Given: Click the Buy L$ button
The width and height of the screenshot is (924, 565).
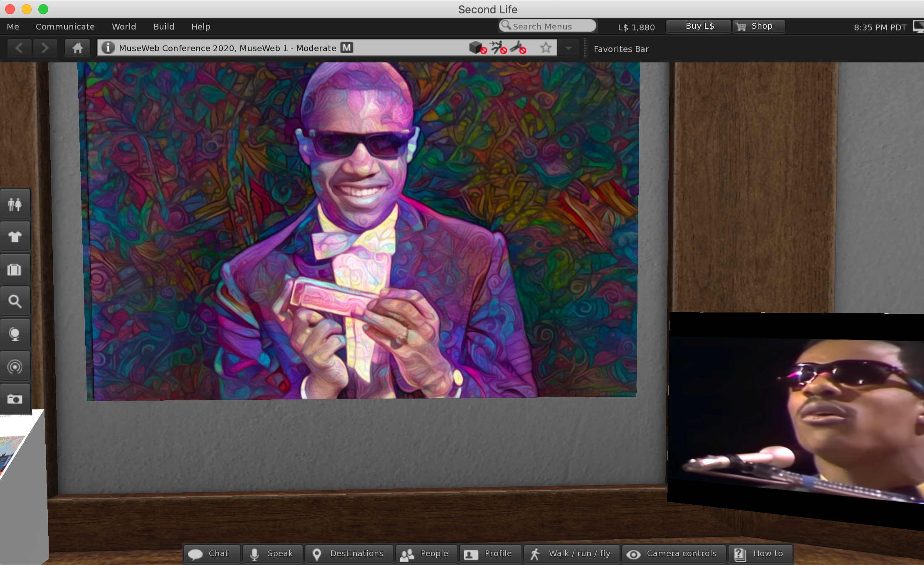Looking at the screenshot, I should pyautogui.click(x=699, y=26).
